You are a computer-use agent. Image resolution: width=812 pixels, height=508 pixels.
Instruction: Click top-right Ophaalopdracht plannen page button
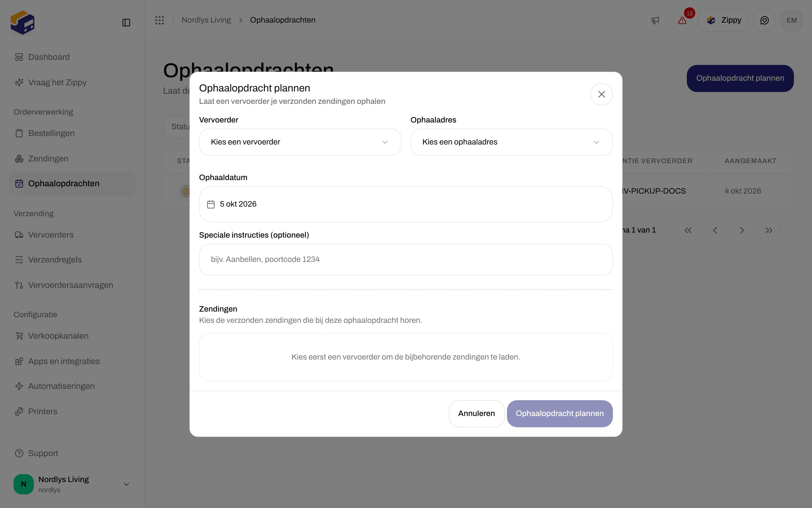click(x=740, y=78)
